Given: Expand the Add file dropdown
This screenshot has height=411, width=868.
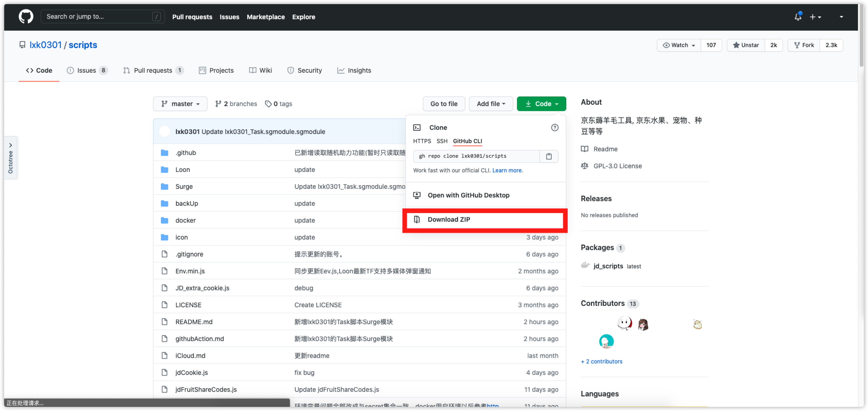Looking at the screenshot, I should pyautogui.click(x=491, y=104).
